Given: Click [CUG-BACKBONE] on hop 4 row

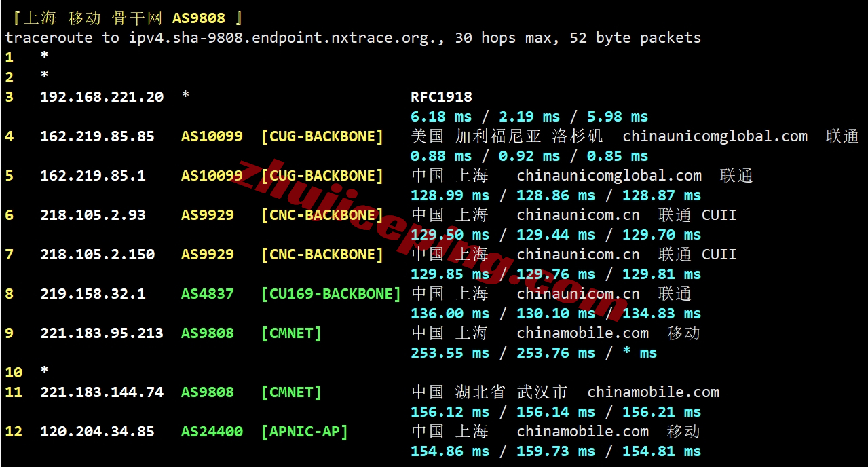Looking at the screenshot, I should click(x=322, y=136).
